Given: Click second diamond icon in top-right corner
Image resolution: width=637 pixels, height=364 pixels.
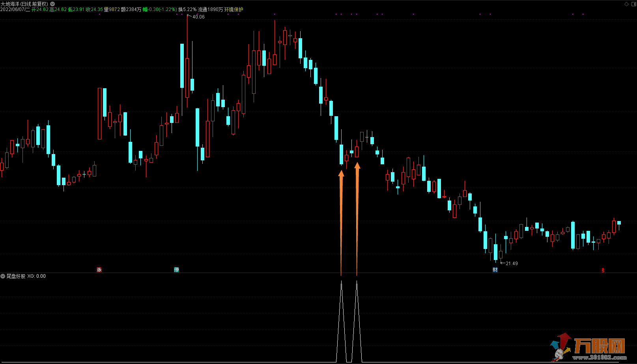Looking at the screenshot, I should tap(633, 4).
